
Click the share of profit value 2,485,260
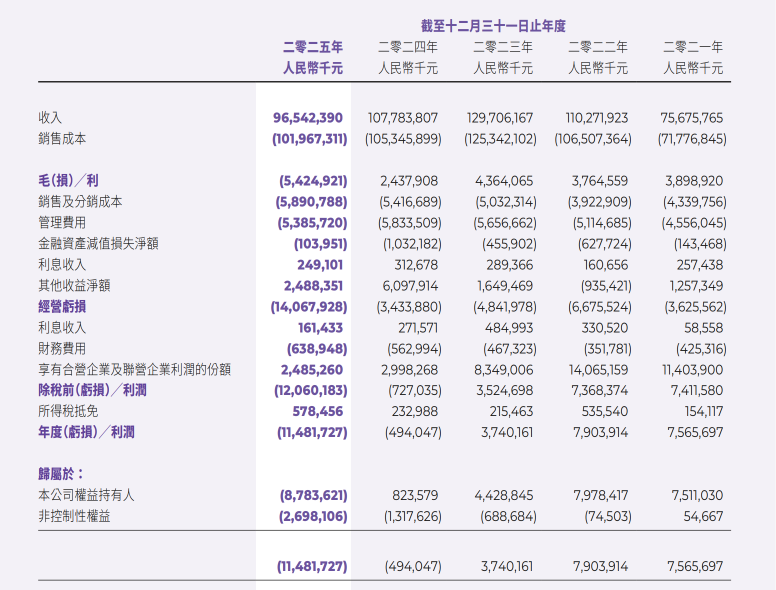coord(312,370)
